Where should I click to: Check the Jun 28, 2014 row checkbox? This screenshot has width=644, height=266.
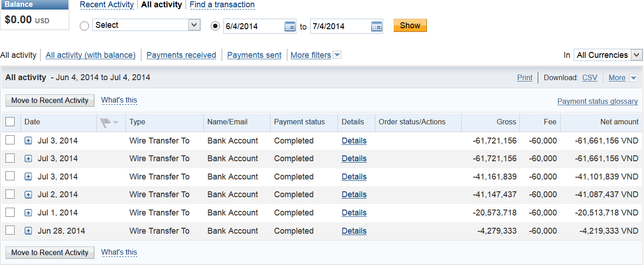(10, 230)
